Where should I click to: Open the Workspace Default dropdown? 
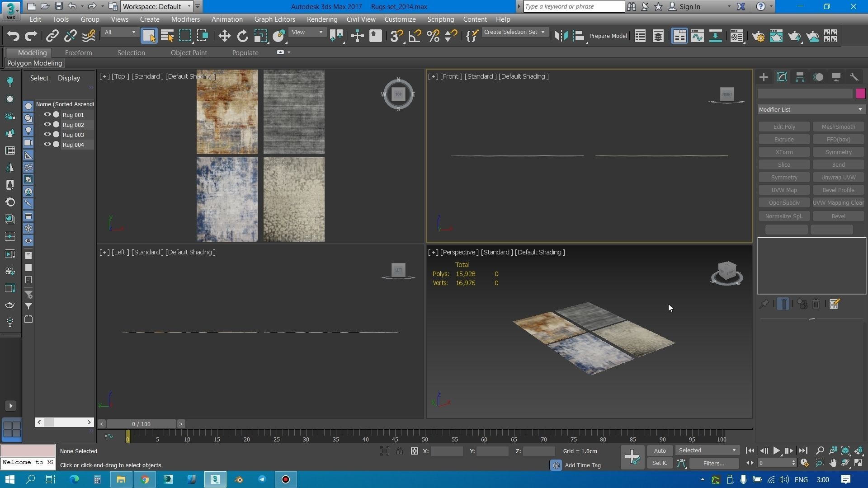pos(156,6)
